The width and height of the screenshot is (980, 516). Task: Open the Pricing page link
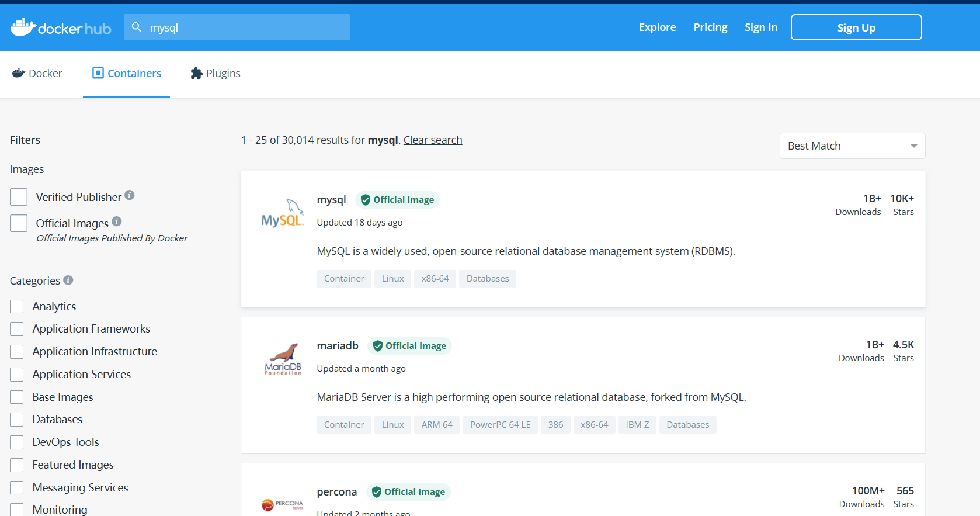click(710, 27)
